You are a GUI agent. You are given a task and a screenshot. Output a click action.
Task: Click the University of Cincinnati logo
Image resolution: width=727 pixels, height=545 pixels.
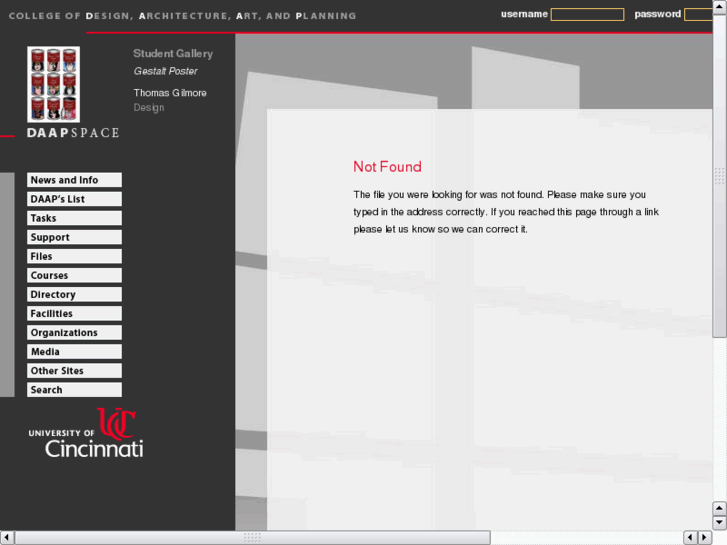point(86,433)
